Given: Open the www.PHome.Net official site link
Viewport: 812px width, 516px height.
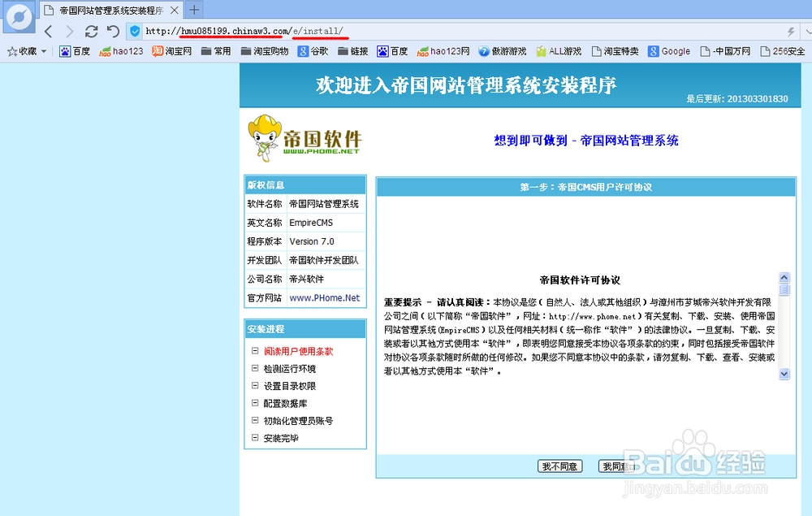Looking at the screenshot, I should point(325,298).
